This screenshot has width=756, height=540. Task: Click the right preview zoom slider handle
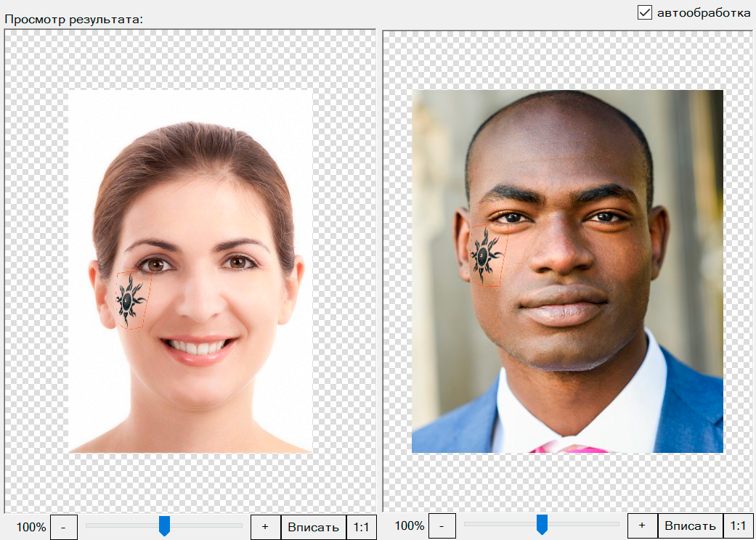point(542,525)
